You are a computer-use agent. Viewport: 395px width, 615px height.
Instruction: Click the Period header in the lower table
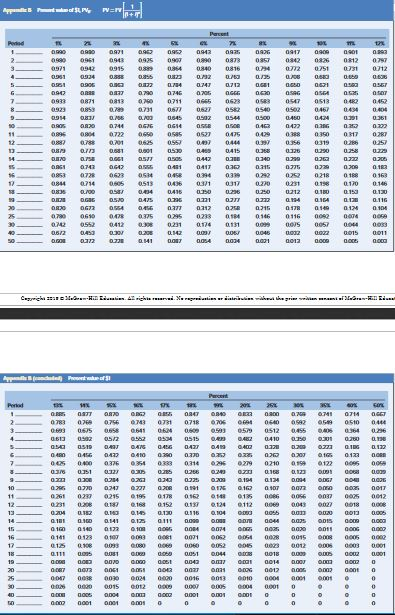[16, 405]
